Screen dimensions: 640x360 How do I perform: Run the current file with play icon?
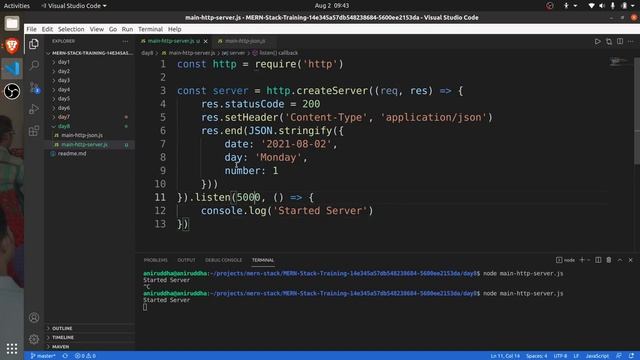pyautogui.click(x=598, y=41)
